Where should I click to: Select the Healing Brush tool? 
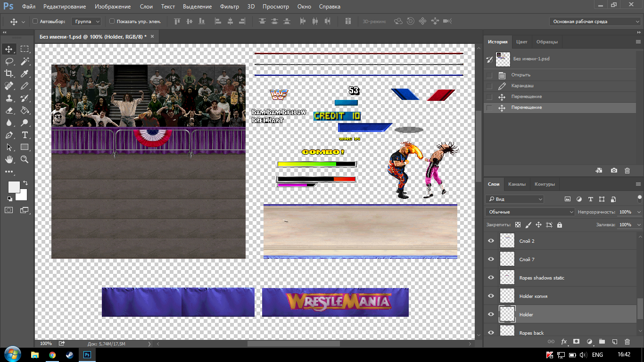9,86
